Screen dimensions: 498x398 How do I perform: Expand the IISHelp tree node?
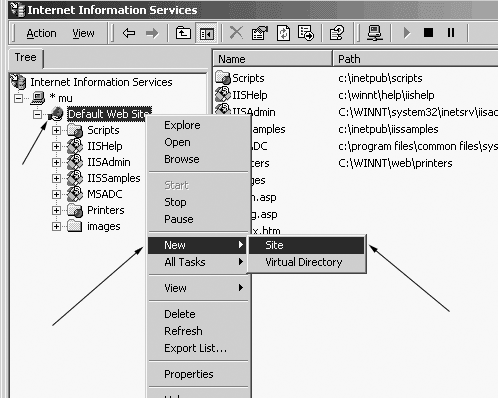(x=56, y=146)
